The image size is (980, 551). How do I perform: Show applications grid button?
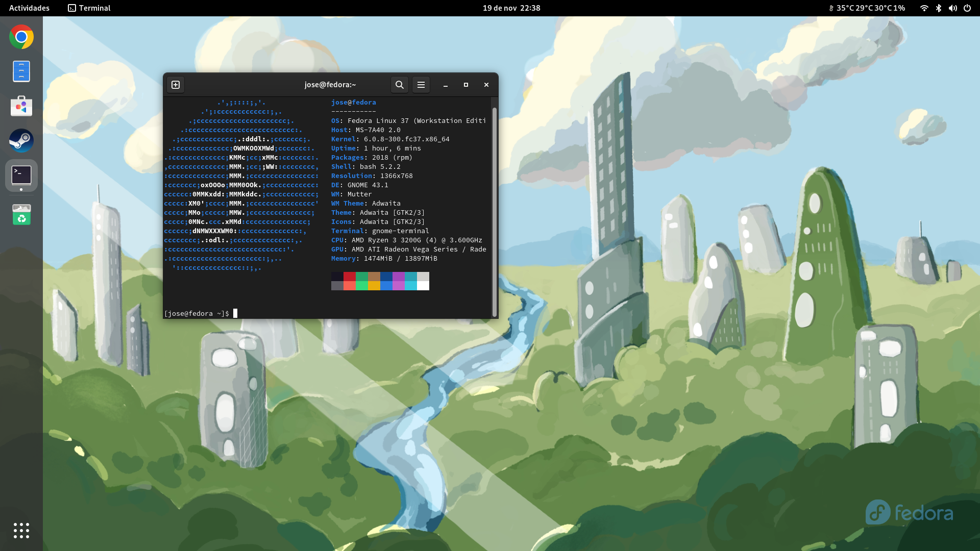[21, 531]
